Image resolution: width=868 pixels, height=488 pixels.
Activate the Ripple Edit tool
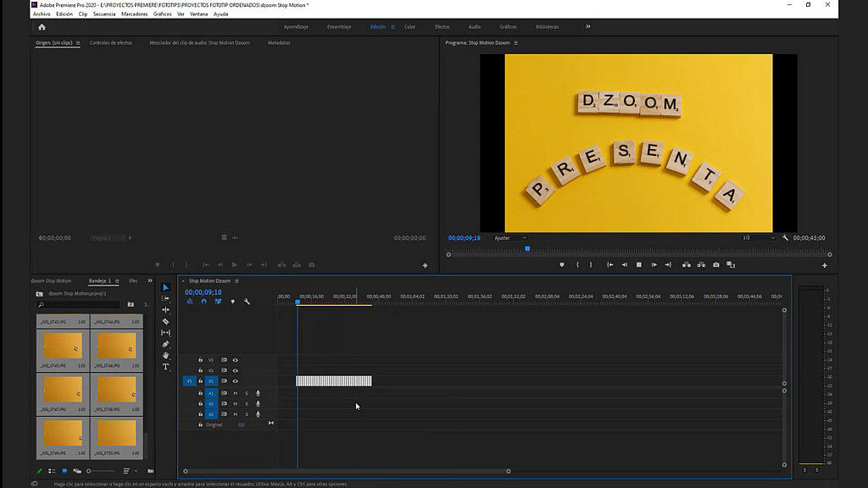[165, 310]
